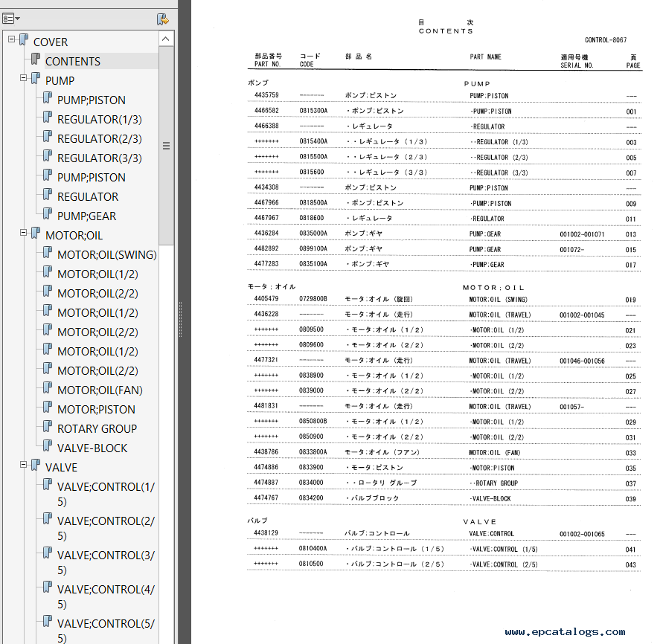This screenshot has width=663, height=644.
Task: Open the MOTOR;OIL(FAN) bookmark
Action: pyautogui.click(x=100, y=390)
